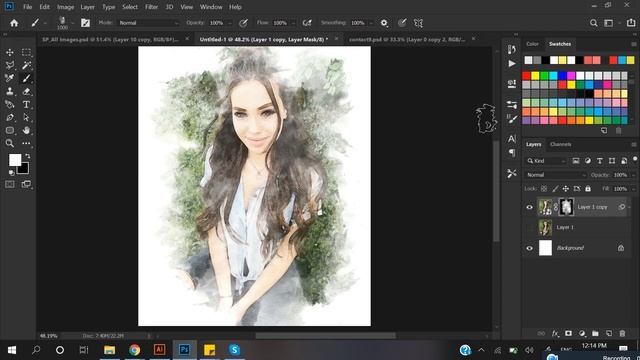
Task: Select the Eraser tool
Action: [27, 91]
